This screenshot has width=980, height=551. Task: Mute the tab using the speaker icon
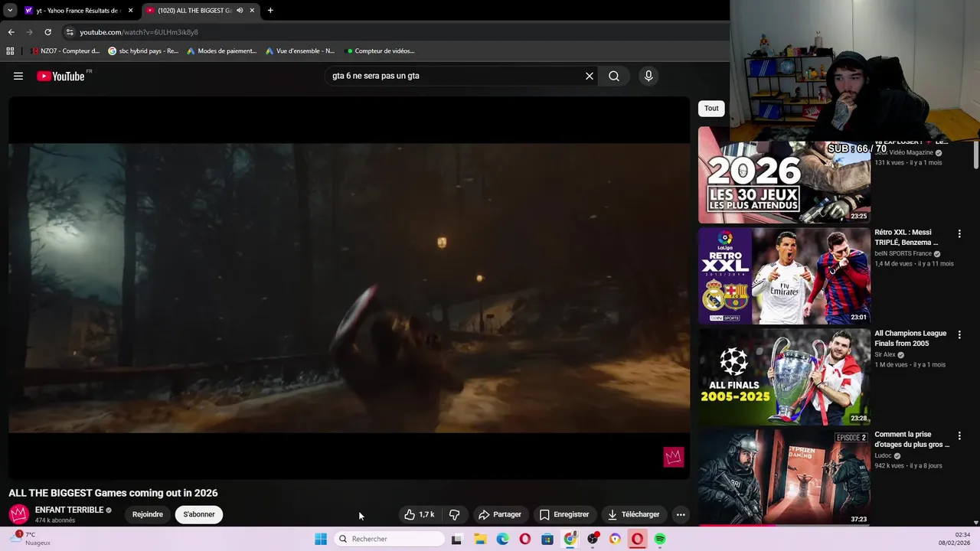click(240, 11)
